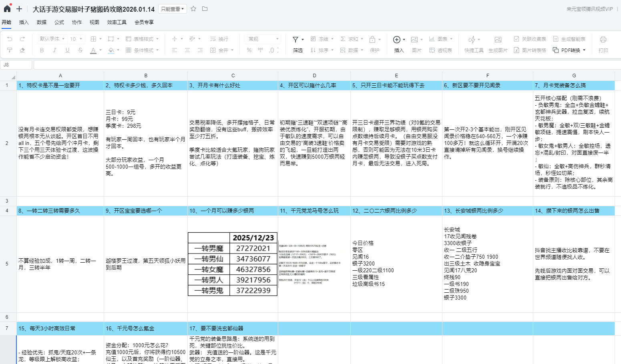
Task: Click the 来元宝领腾讯视频VIP link
Action: [x=589, y=9]
